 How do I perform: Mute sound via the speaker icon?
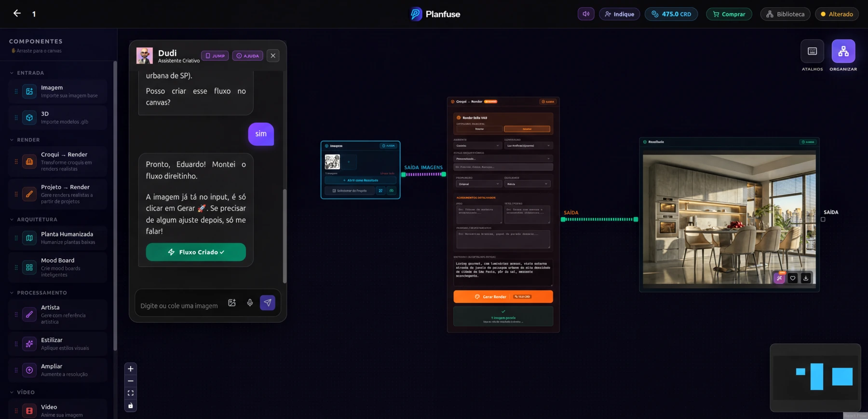pyautogui.click(x=586, y=14)
